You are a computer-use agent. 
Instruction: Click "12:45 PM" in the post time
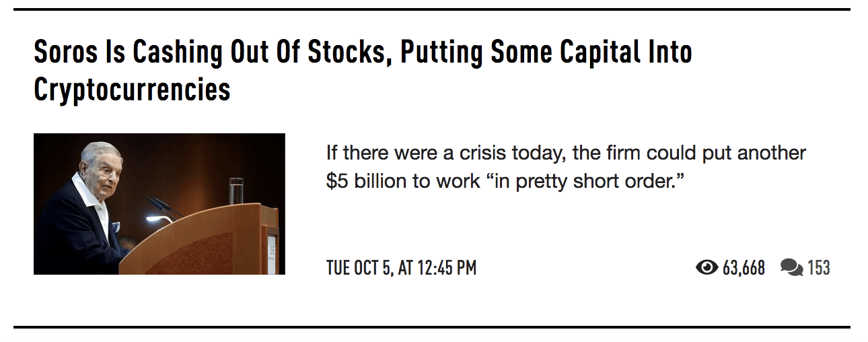click(x=447, y=268)
